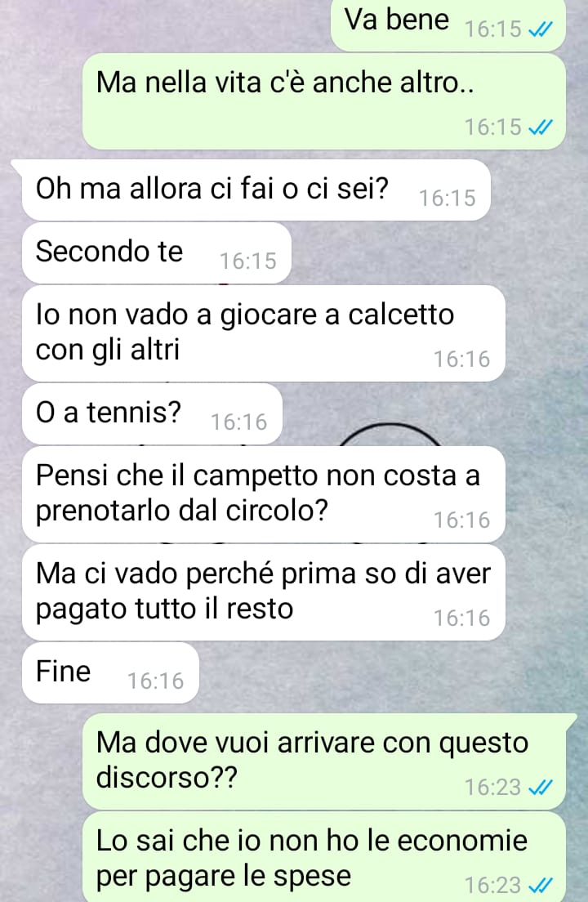Tap double checkmarks on 'Ma nella vita' message

coord(541,127)
